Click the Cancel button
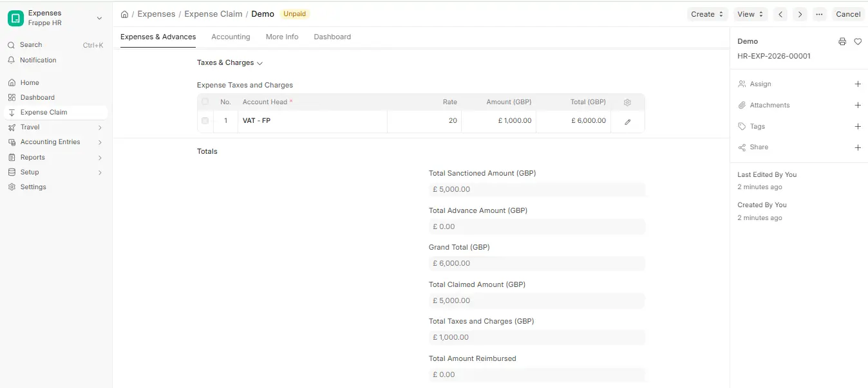This screenshot has width=868, height=388. [x=848, y=14]
